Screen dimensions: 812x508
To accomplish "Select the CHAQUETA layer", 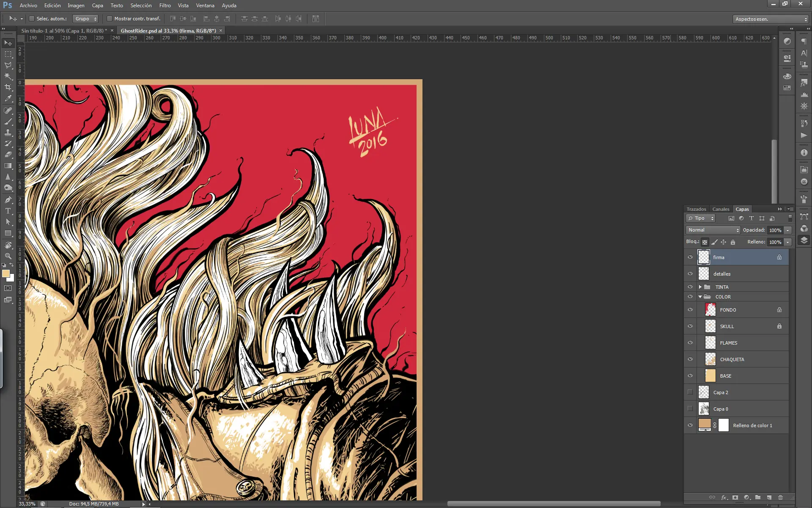I will (743, 359).
